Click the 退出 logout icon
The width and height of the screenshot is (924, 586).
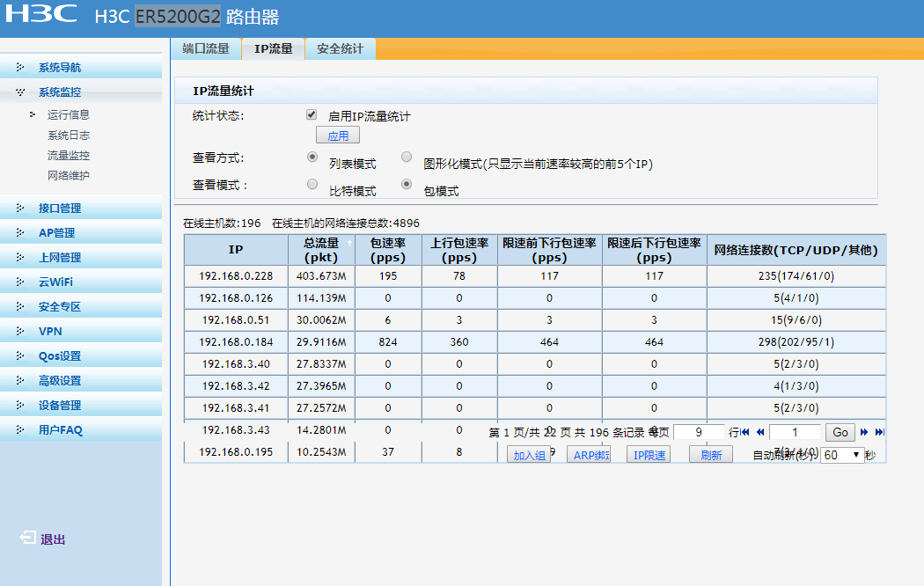click(x=28, y=538)
